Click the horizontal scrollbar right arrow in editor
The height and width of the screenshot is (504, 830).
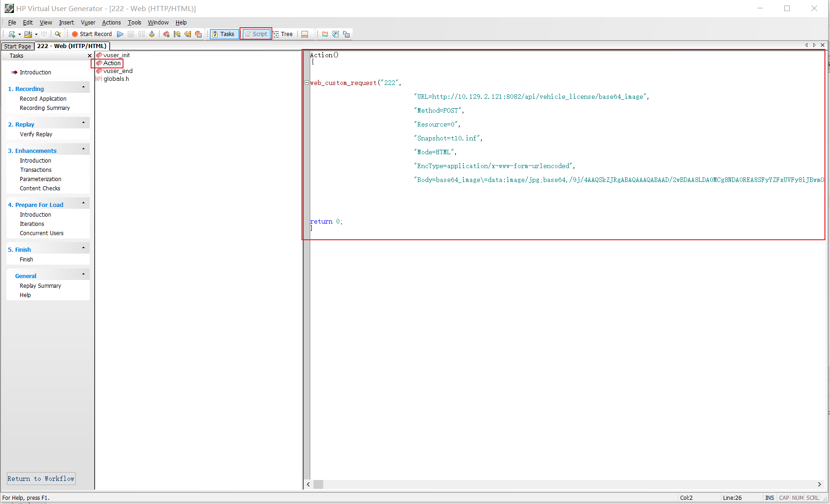coord(819,484)
